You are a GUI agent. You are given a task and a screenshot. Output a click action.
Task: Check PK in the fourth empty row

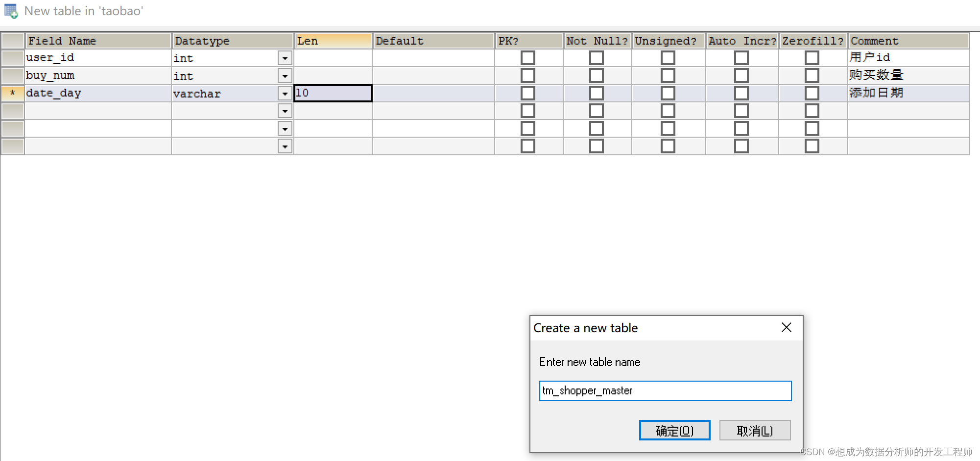click(528, 111)
